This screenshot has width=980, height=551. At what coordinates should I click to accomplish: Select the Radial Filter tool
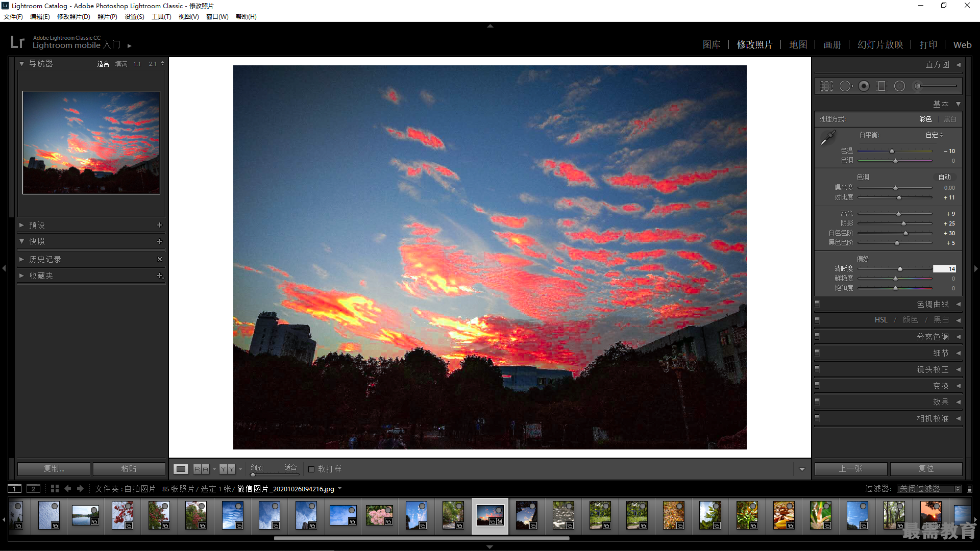(899, 86)
